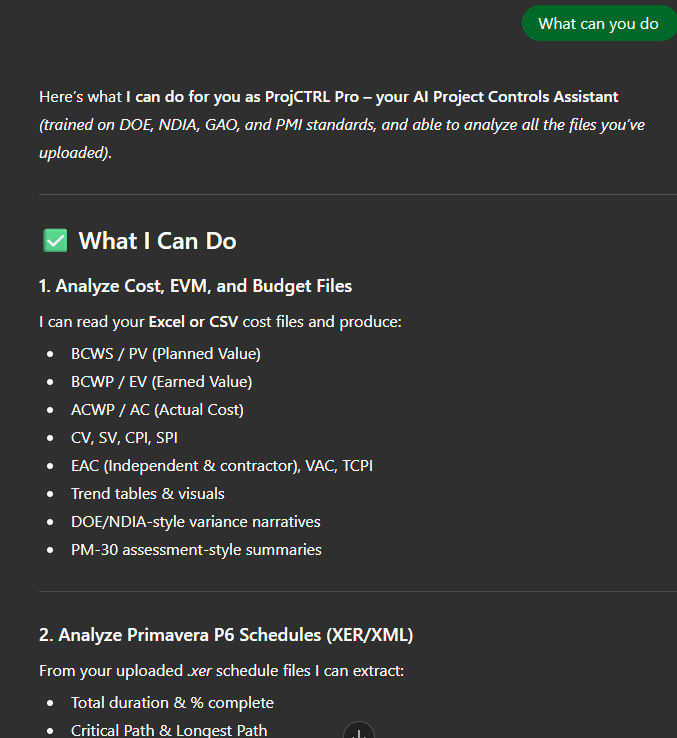This screenshot has height=738, width=677.
Task: Click the "DOE/NDIA-style variance narratives" bullet
Action: click(195, 521)
